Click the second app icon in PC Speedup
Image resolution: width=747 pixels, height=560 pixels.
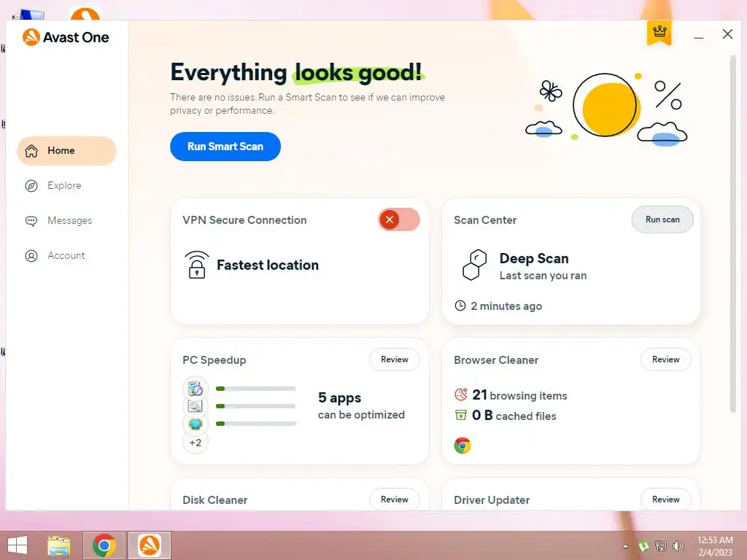coord(196,406)
